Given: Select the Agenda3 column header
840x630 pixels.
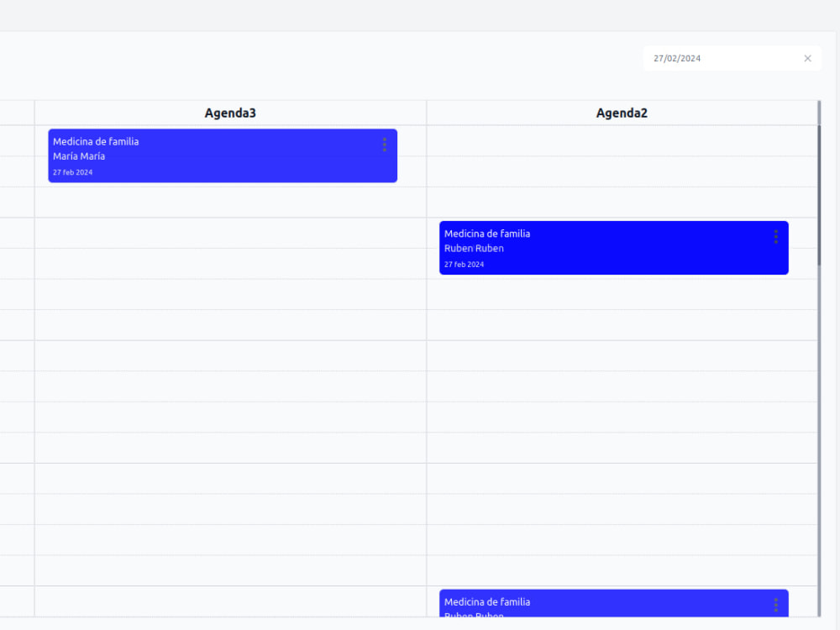Looking at the screenshot, I should coord(230,113).
